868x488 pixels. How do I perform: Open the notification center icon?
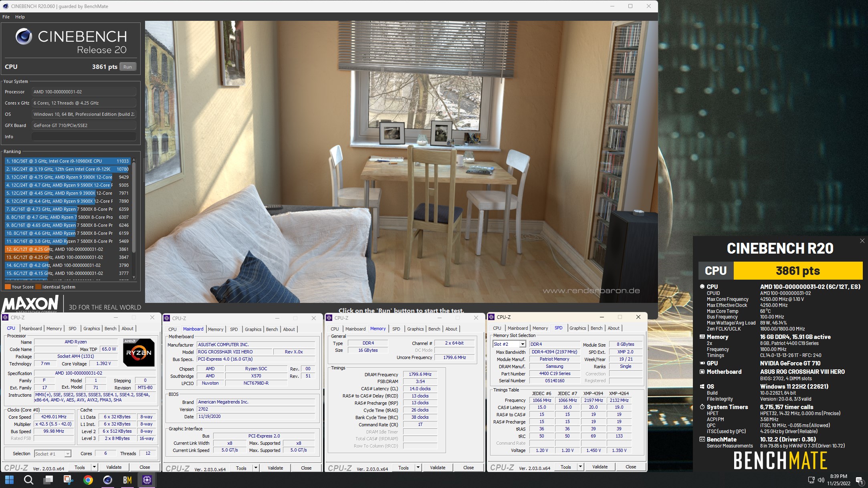tap(859, 480)
